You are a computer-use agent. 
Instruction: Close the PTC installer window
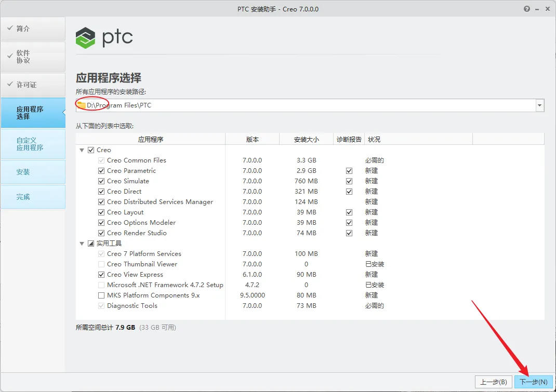coord(548,9)
